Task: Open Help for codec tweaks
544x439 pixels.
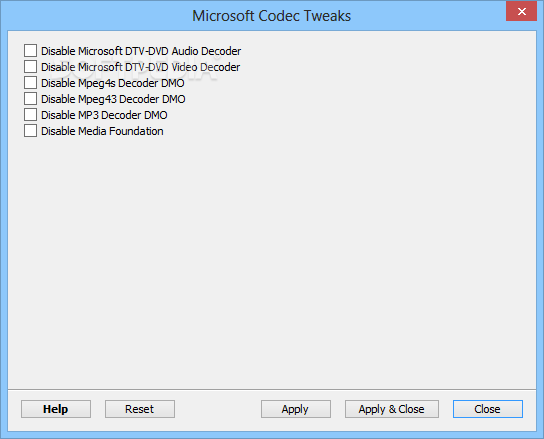Action: (x=56, y=409)
